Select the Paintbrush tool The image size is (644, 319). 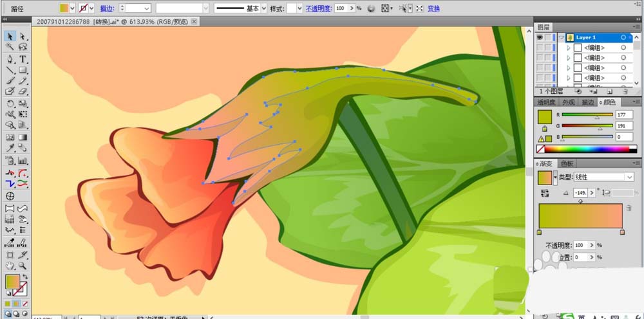pyautogui.click(x=10, y=81)
